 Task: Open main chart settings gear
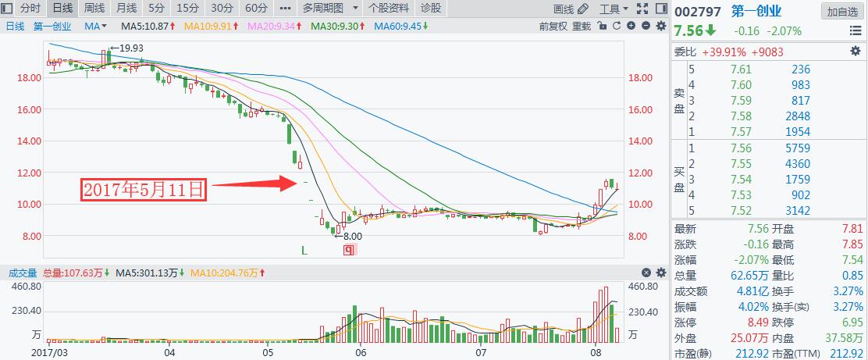point(661,26)
